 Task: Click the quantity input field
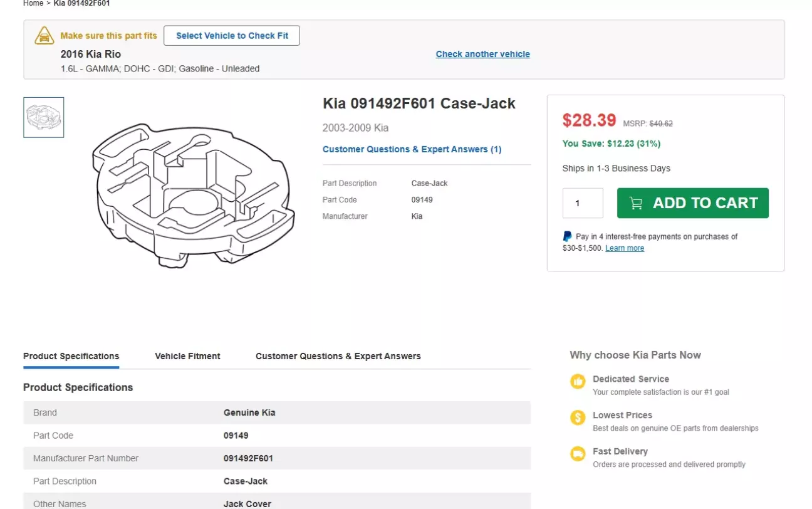582,203
